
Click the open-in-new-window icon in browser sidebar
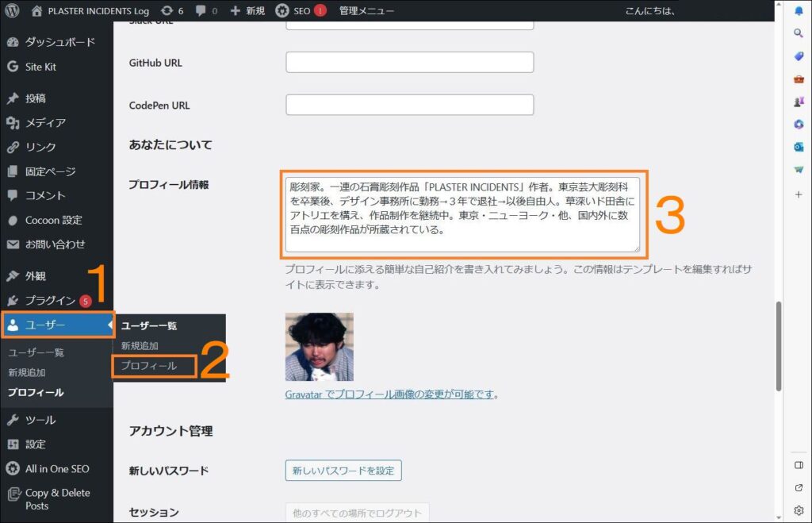[x=799, y=488]
